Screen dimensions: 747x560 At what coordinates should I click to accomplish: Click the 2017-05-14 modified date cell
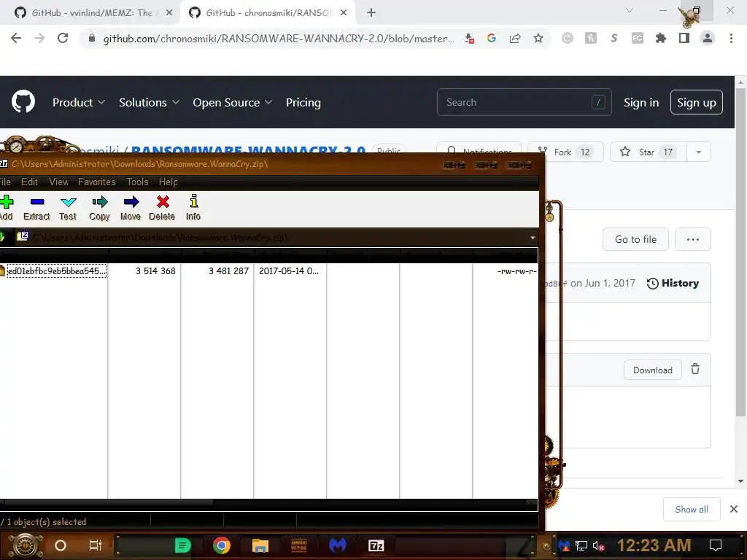tap(289, 271)
